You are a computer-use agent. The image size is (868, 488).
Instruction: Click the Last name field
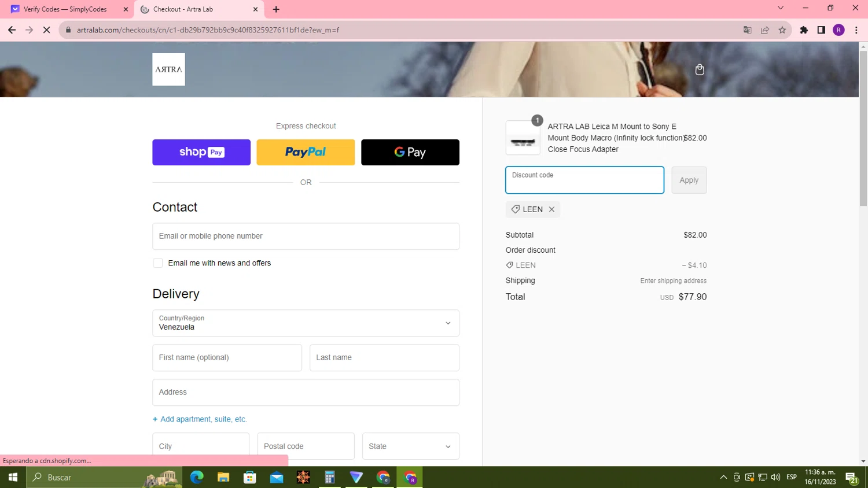tap(384, 357)
